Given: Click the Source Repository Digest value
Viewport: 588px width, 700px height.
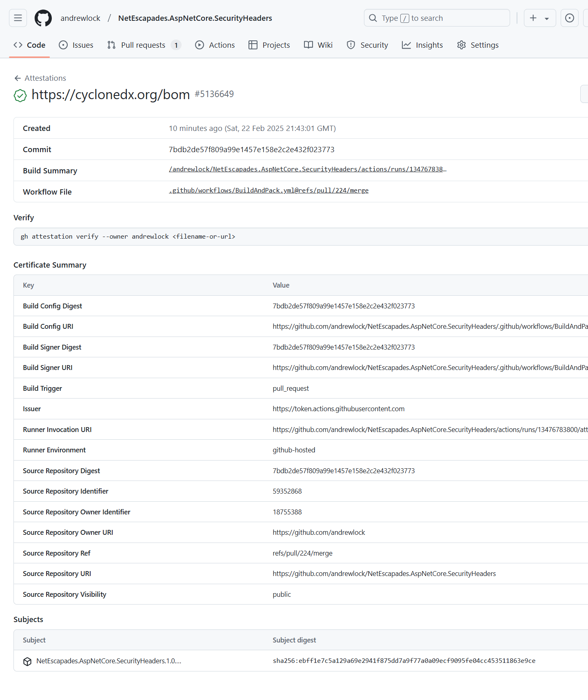Looking at the screenshot, I should 344,471.
